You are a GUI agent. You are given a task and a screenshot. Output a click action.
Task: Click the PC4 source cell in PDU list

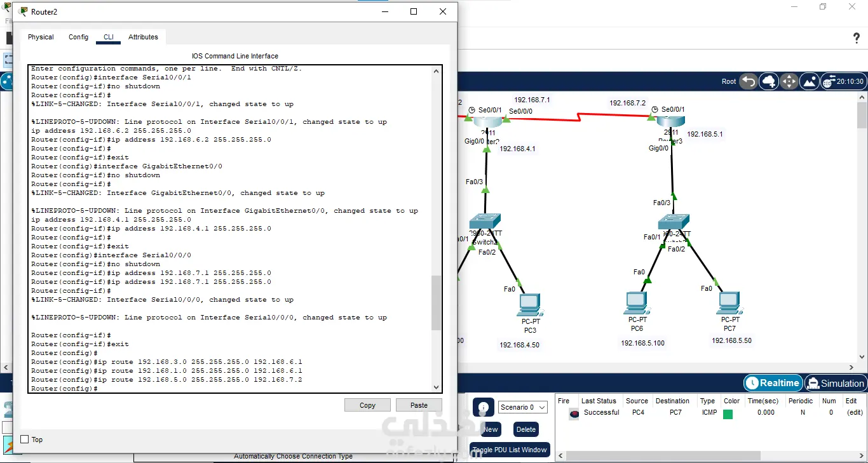pos(639,413)
